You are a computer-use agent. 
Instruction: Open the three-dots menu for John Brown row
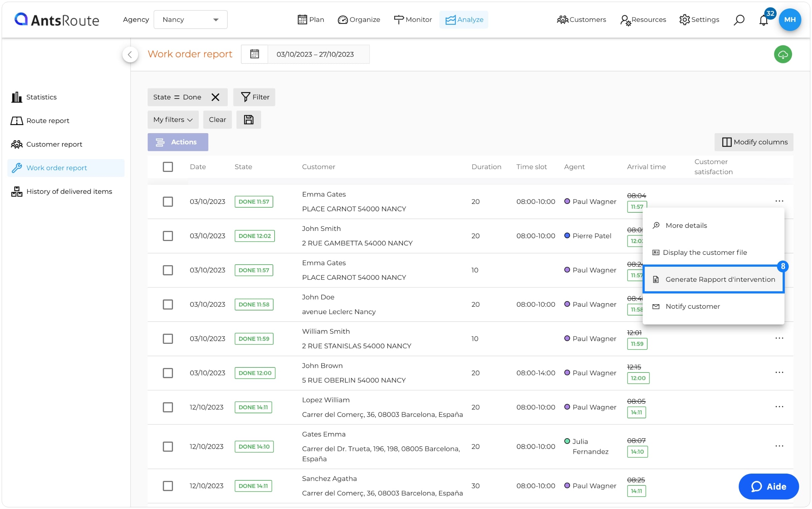click(x=779, y=372)
